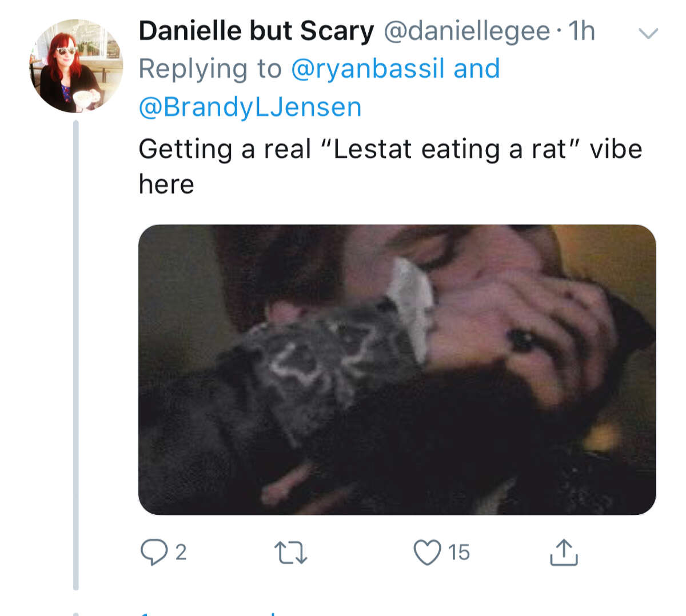Click the blue word "and" between mentions
Screen dimensions: 686x616
click(477, 69)
